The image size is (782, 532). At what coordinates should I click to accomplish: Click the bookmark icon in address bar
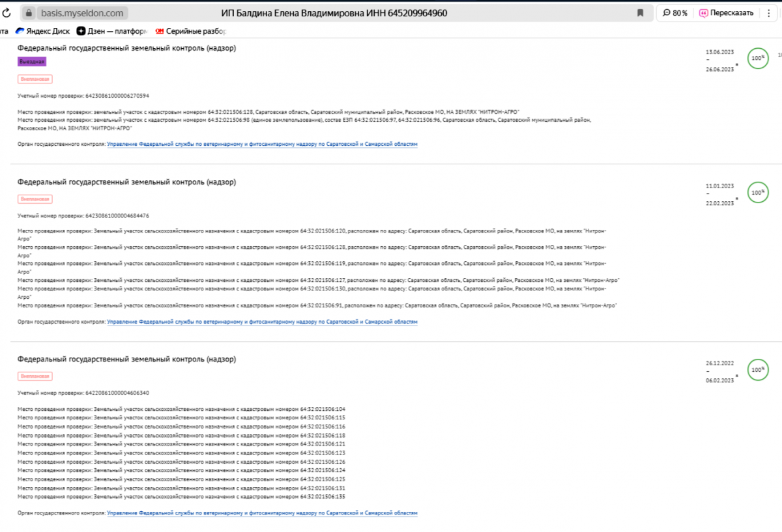[x=640, y=13]
